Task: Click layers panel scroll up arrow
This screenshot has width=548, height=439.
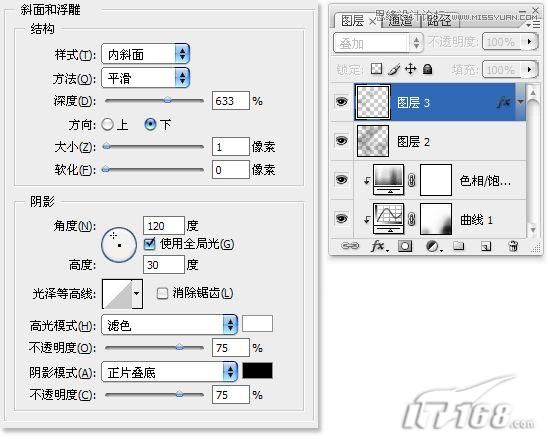Action: point(533,93)
